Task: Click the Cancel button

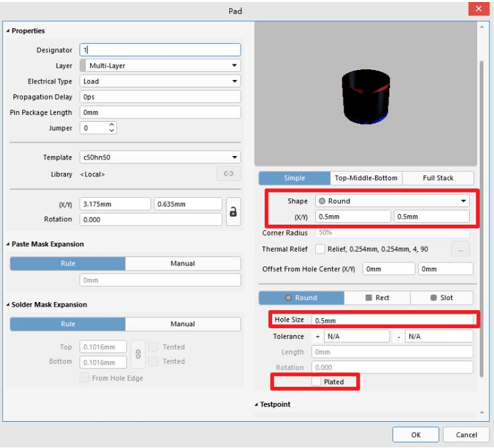Action: (x=466, y=435)
